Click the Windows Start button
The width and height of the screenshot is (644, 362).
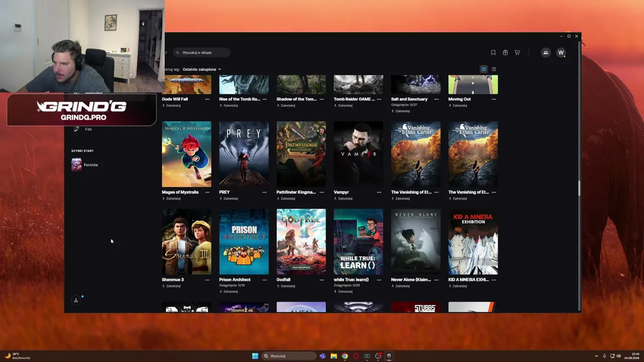coord(255,356)
